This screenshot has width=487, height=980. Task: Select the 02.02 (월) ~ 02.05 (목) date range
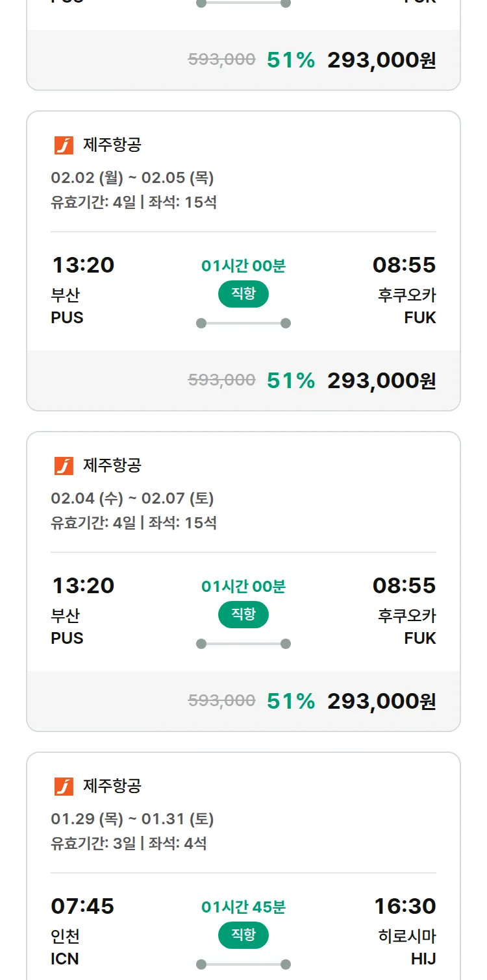click(x=132, y=178)
